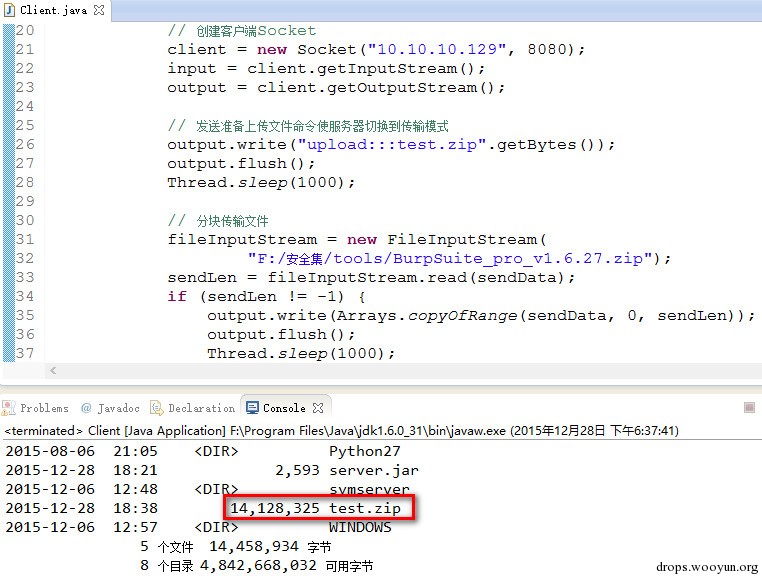Click the 2,593 size of server.jar

(x=297, y=470)
